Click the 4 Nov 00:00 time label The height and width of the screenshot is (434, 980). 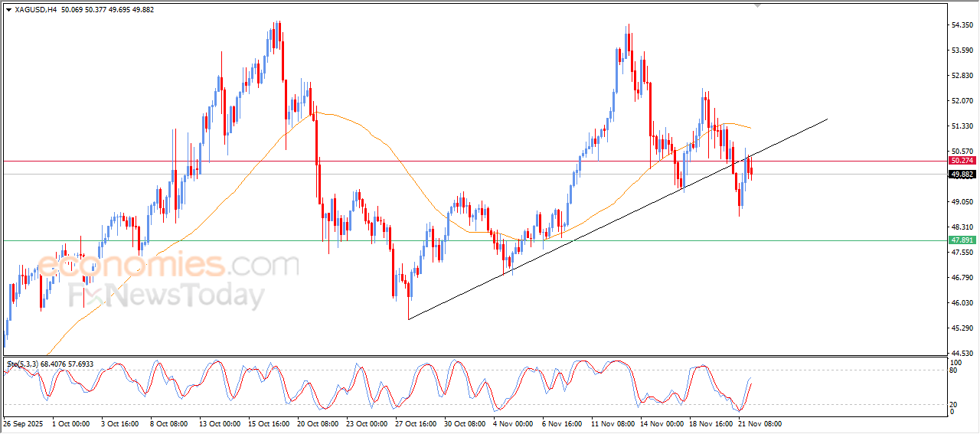514,423
